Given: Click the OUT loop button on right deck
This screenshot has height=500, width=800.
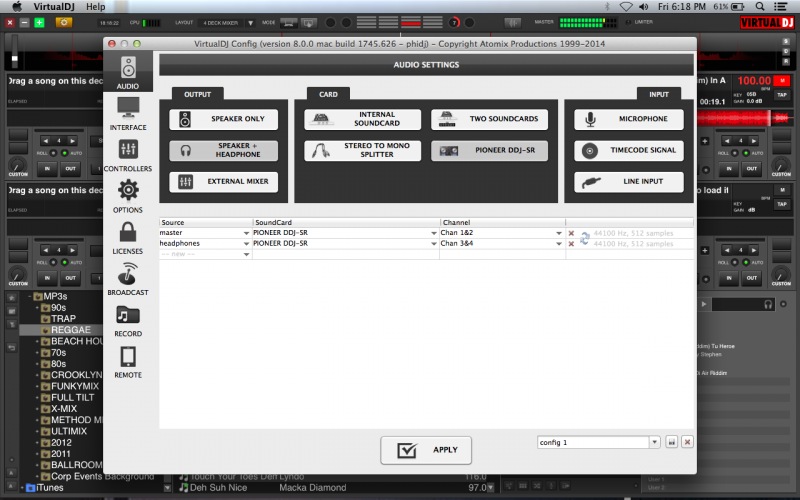Looking at the screenshot, I should point(752,169).
